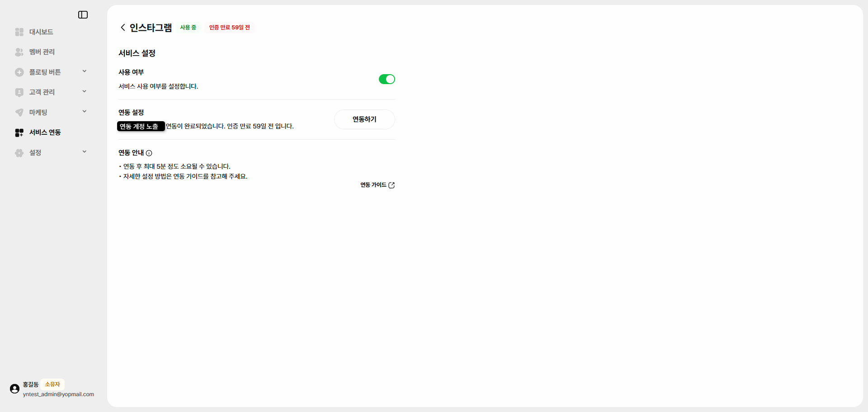This screenshot has width=868, height=412.
Task: Click the 멤버 관리 people icon
Action: click(19, 52)
